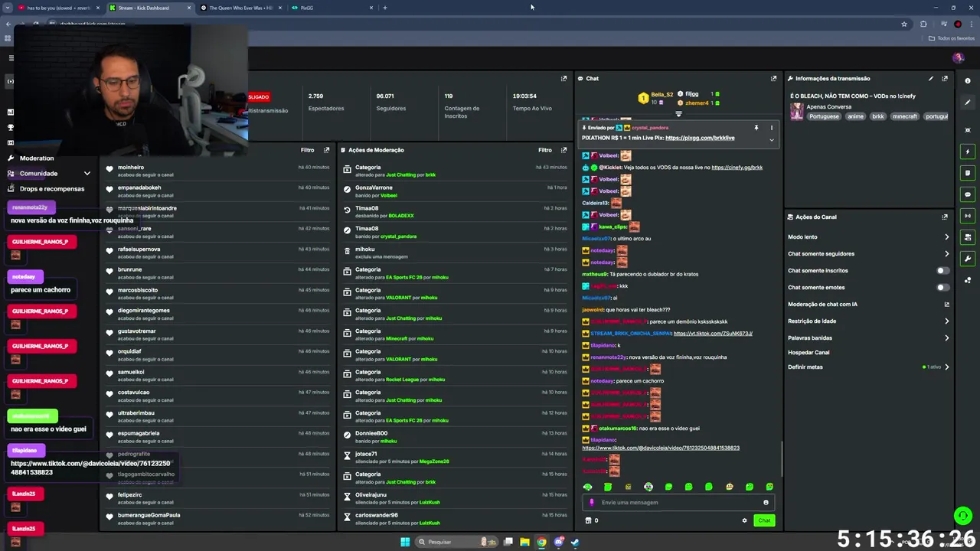
Task: Open a new browser tab
Action: point(385,8)
